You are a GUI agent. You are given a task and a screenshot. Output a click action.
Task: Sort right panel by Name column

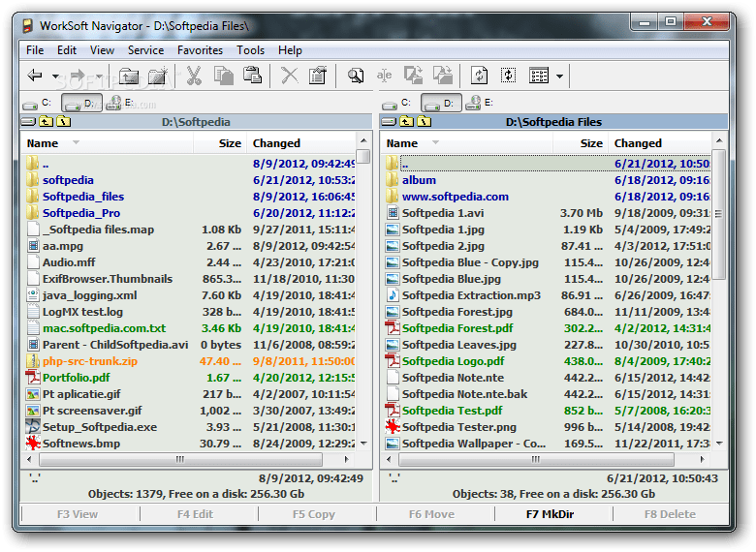pos(466,143)
